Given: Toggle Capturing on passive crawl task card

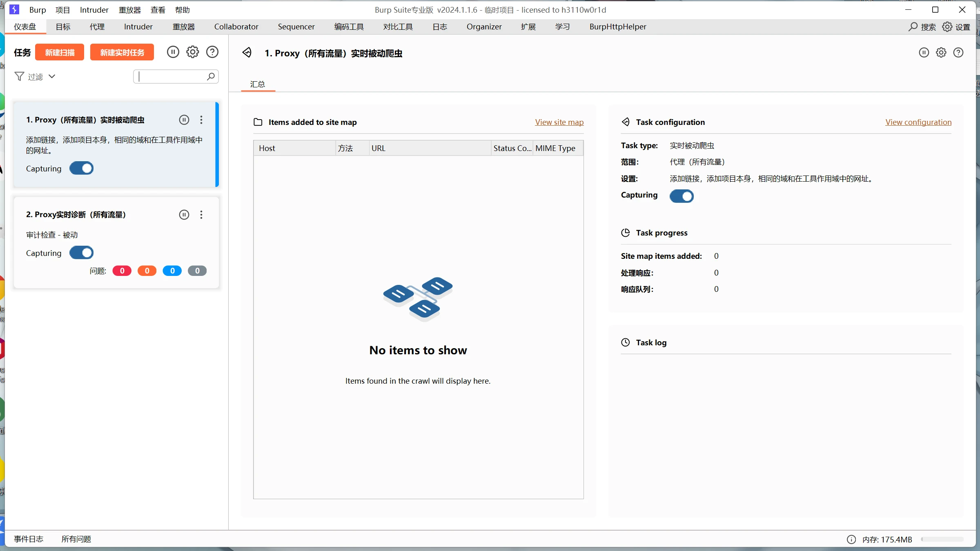Looking at the screenshot, I should [81, 169].
